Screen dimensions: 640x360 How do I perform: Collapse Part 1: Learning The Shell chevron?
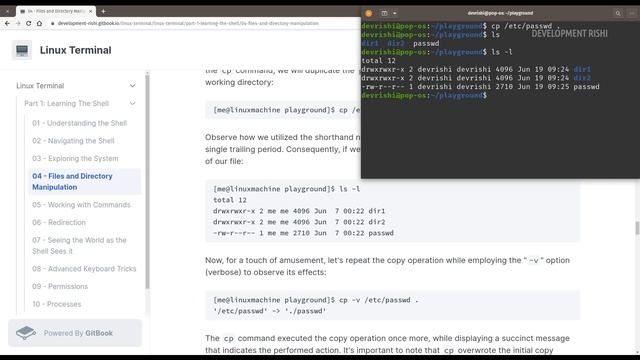133,104
